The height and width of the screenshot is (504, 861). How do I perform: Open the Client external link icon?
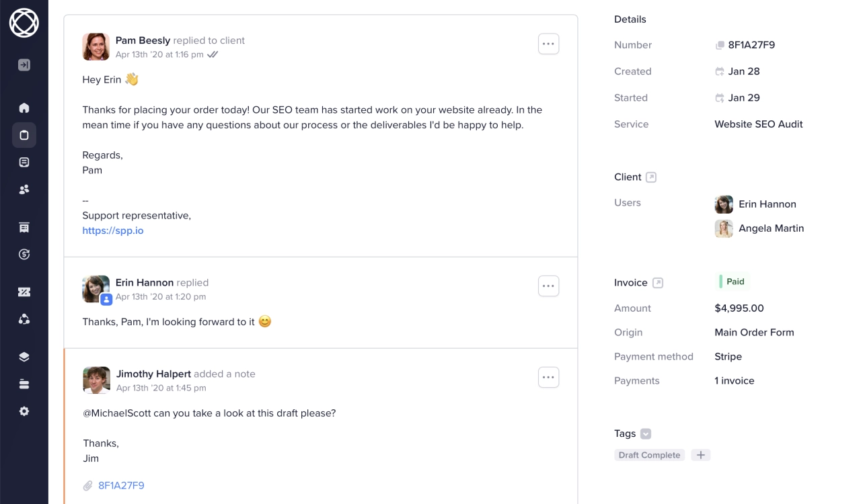pos(651,177)
